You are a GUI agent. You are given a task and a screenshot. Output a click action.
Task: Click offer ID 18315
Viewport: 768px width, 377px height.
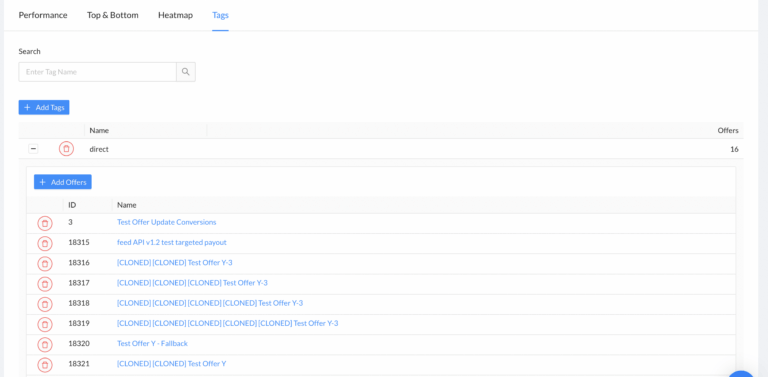[x=79, y=242]
